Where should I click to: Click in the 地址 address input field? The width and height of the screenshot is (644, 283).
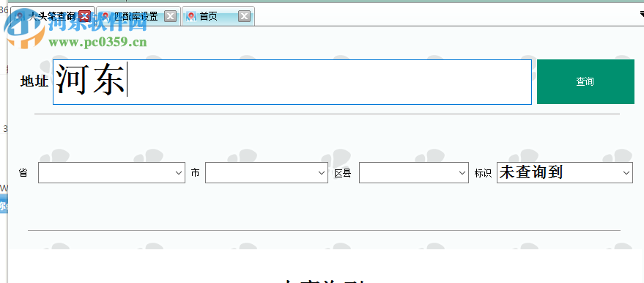tap(292, 81)
